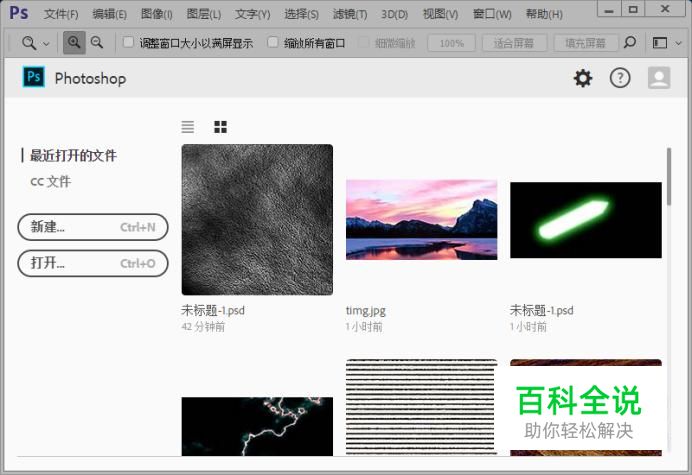Click the 100% zoom button

pos(451,43)
